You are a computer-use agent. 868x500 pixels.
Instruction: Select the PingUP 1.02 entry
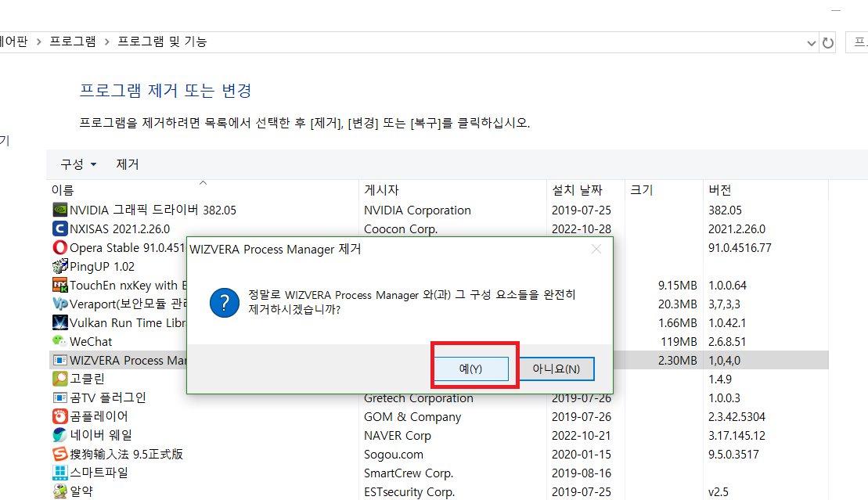click(102, 266)
